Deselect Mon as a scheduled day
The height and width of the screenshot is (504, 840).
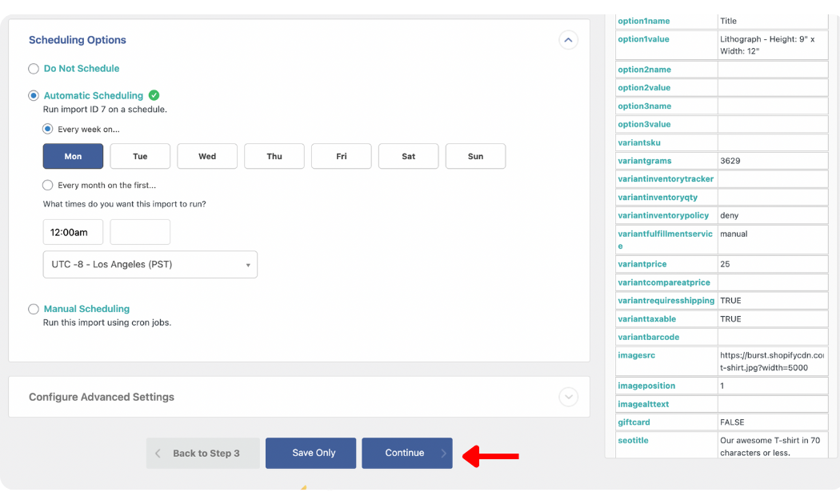73,156
